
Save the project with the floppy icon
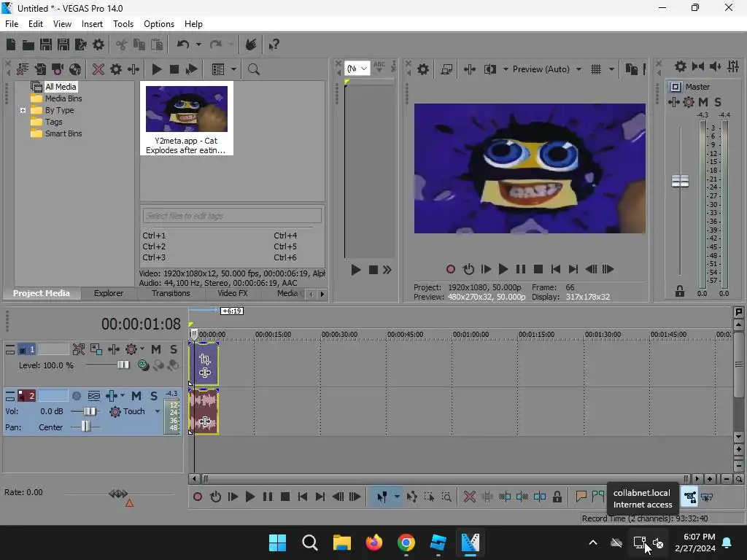click(46, 44)
